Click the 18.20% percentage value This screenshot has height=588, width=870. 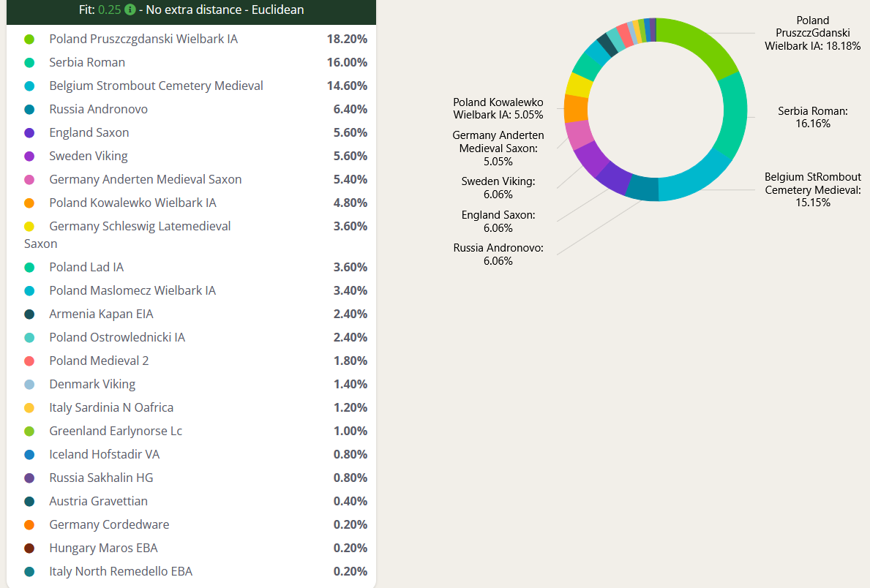tap(347, 39)
